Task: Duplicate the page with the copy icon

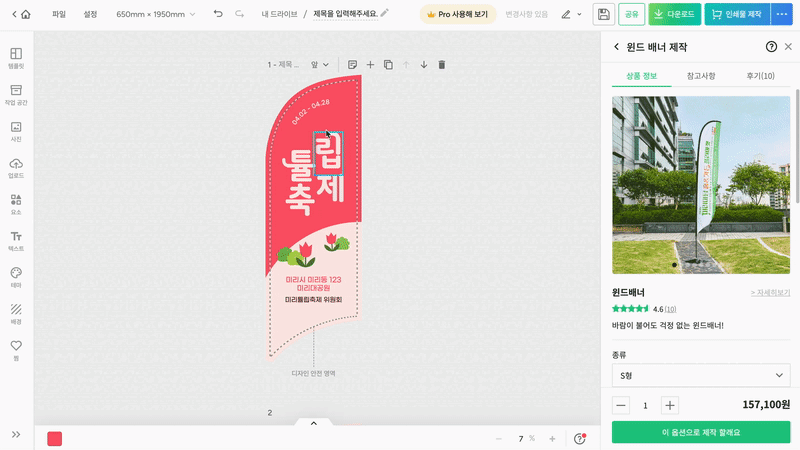Action: tap(388, 65)
